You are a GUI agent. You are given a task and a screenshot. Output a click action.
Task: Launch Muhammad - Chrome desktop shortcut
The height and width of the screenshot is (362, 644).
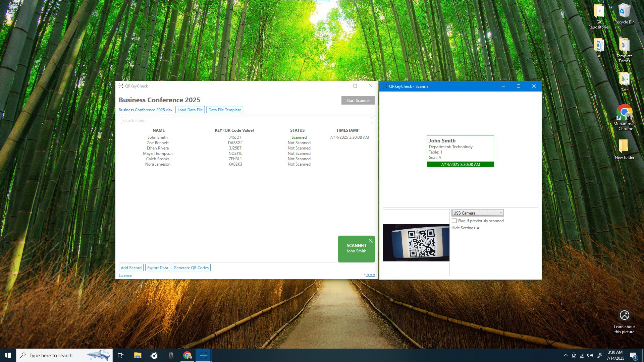coord(624,113)
